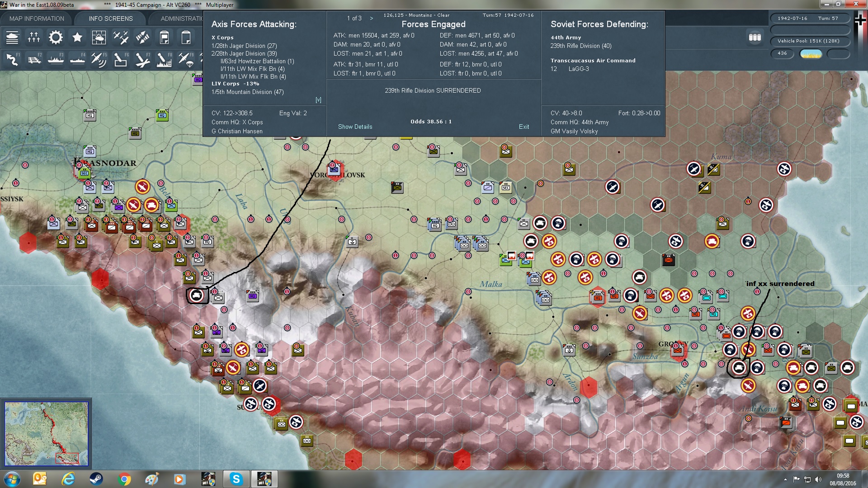Open the air doctrine planes icon
This screenshot has width=868, height=488.
coord(121,38)
